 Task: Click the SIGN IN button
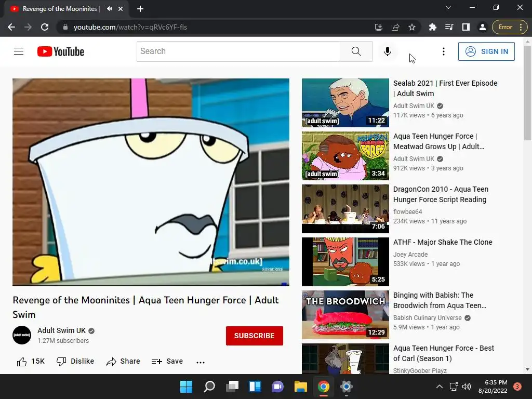486,51
